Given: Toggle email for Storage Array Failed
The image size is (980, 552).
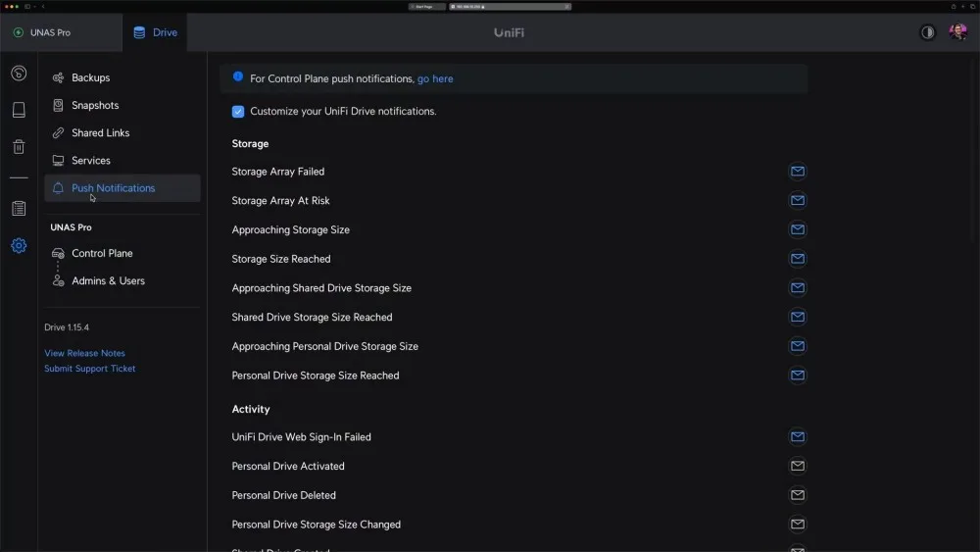Looking at the screenshot, I should pos(798,172).
